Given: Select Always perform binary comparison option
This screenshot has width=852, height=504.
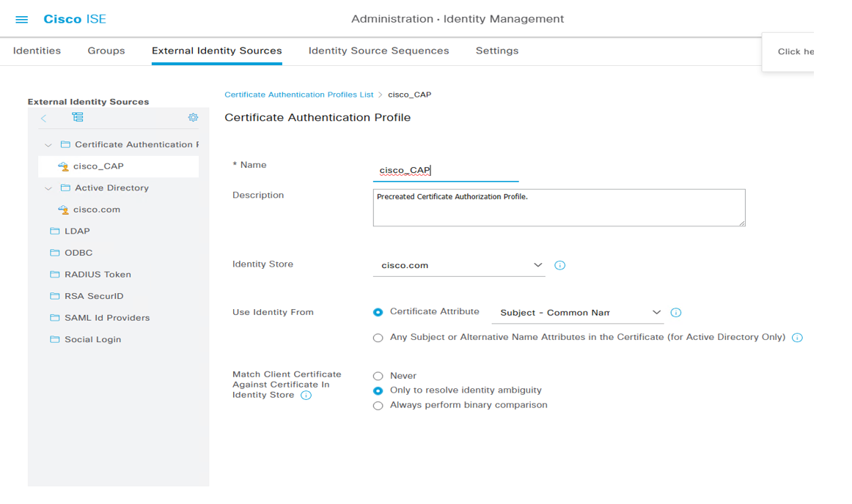Looking at the screenshot, I should [378, 405].
